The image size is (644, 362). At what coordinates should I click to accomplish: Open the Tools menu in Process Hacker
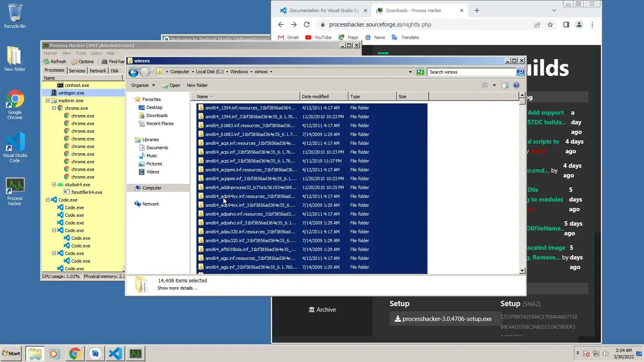(x=81, y=53)
